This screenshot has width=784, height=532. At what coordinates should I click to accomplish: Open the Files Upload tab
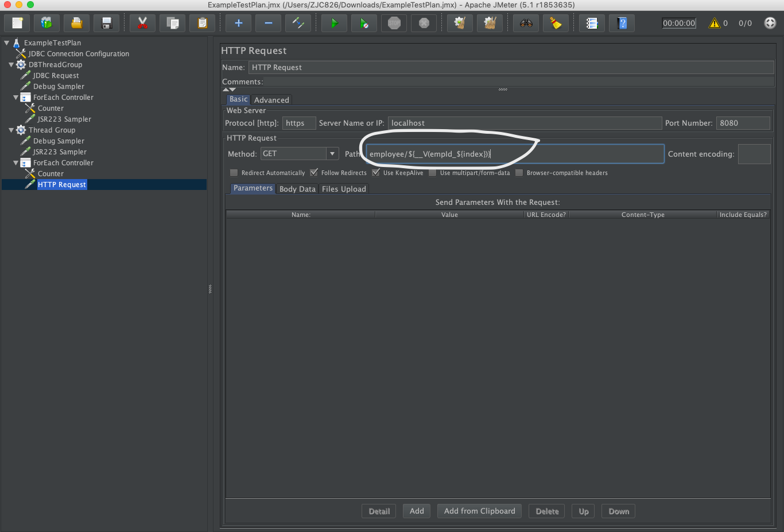(344, 189)
